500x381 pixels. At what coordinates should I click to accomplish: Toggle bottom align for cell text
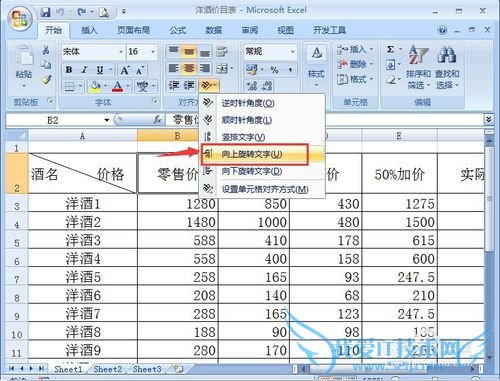click(205, 52)
